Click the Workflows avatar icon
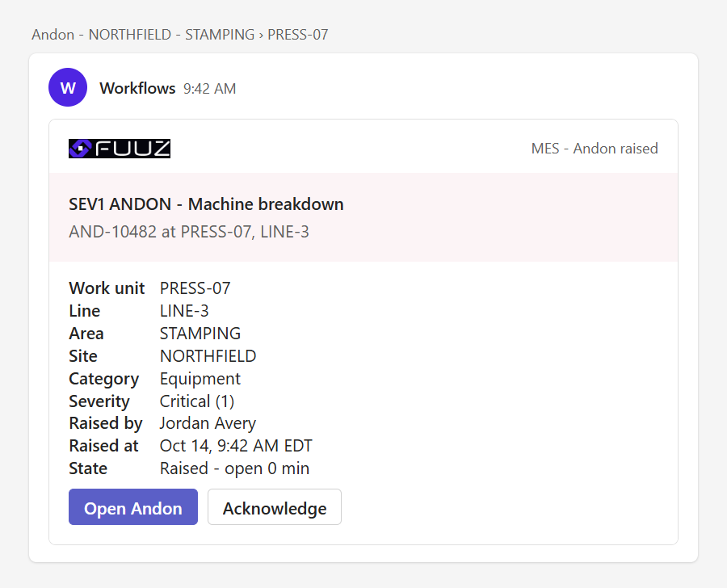The width and height of the screenshot is (727, 588). coord(68,87)
